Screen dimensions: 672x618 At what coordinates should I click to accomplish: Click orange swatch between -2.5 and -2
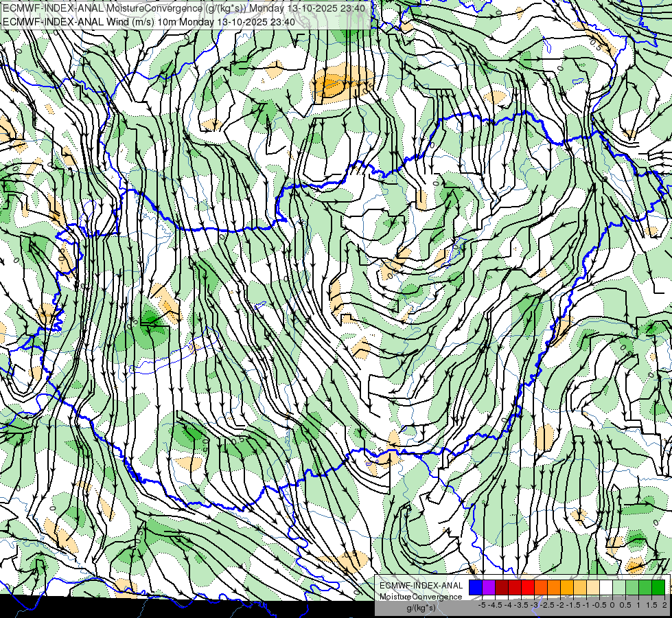tap(554, 588)
